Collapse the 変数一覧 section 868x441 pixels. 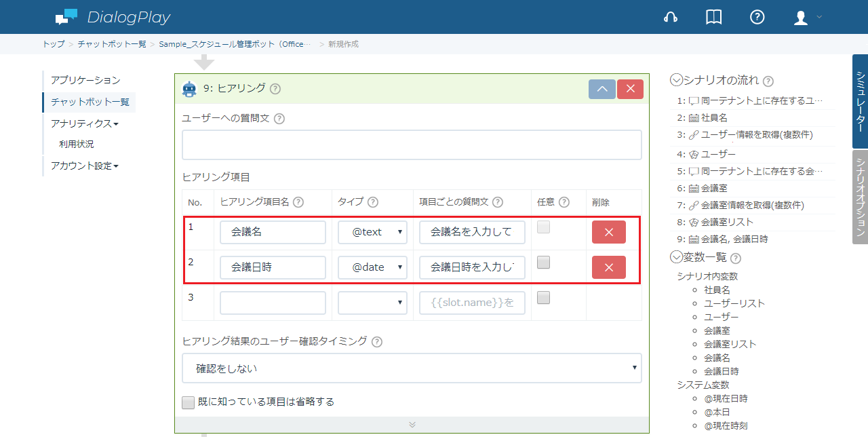tap(676, 257)
